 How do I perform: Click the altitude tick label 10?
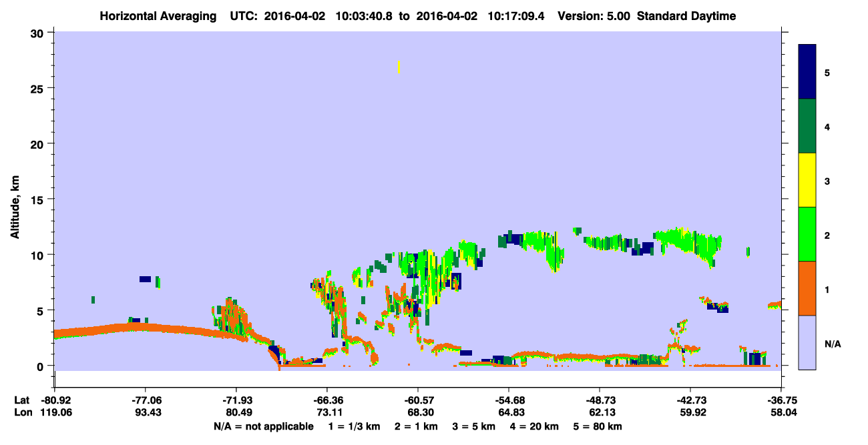coord(39,255)
